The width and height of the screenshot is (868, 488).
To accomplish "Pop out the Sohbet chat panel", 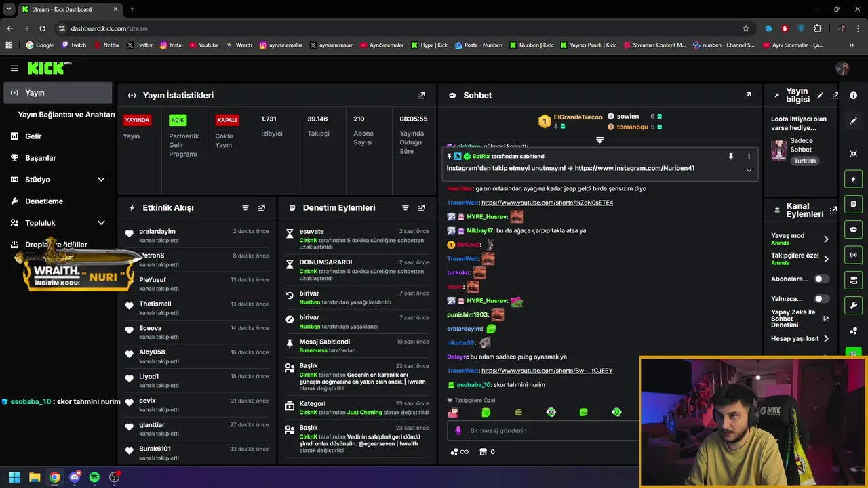I will click(747, 96).
